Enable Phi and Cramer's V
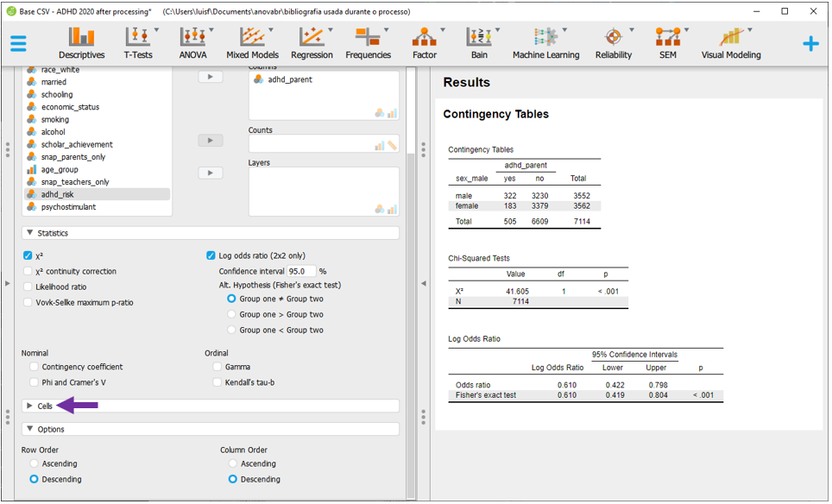The height and width of the screenshot is (504, 832). 35,382
